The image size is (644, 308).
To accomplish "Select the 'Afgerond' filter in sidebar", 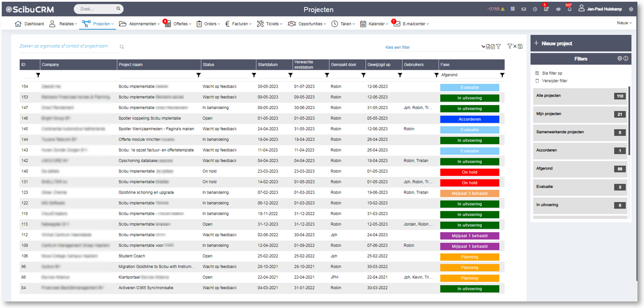I will [581, 169].
